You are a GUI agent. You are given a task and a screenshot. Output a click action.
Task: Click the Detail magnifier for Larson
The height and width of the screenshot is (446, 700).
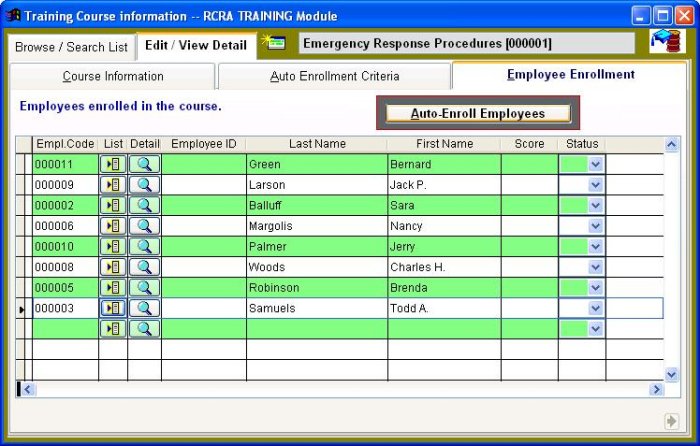coord(144,185)
